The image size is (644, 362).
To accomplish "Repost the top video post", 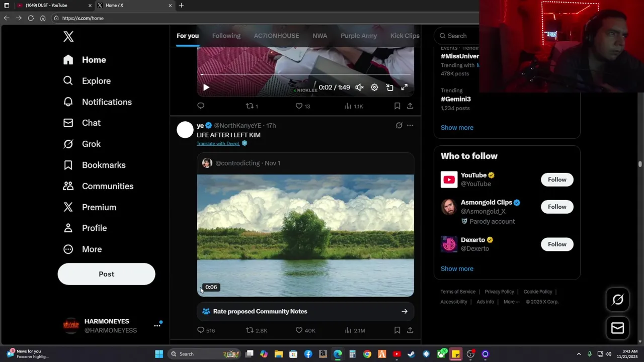I will point(252,106).
